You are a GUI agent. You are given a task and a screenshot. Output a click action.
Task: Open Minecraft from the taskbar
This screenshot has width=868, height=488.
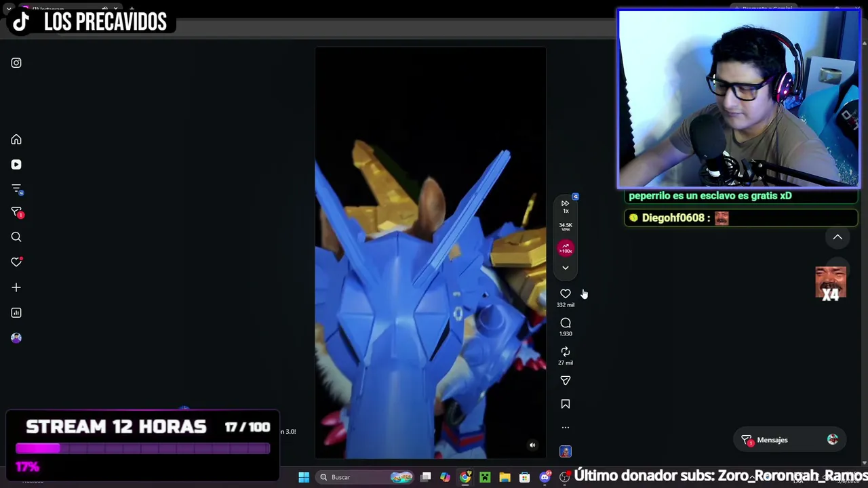point(485,477)
